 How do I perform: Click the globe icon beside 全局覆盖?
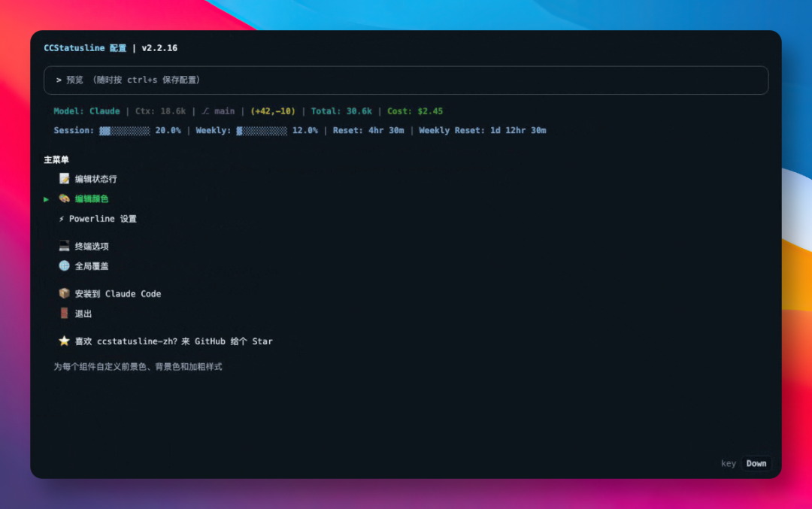pos(64,265)
